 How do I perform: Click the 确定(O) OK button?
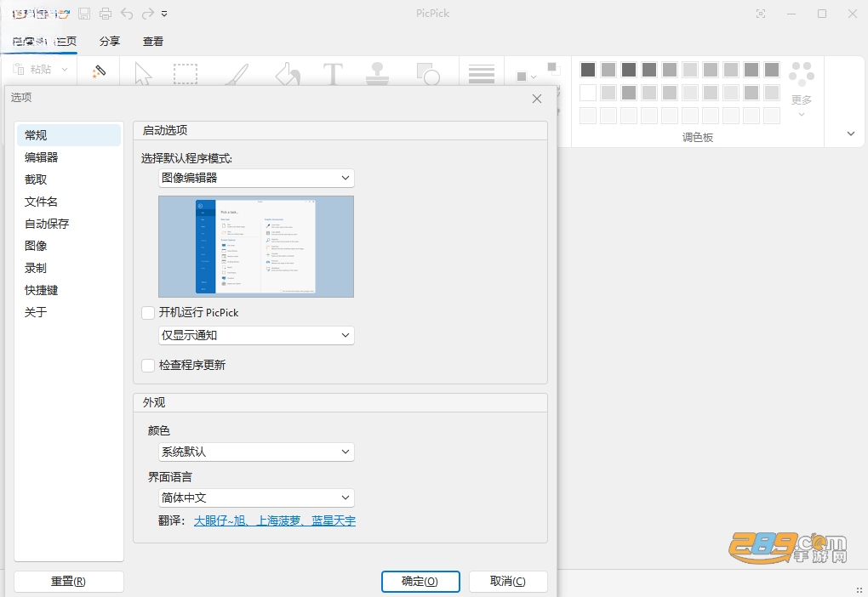click(420, 581)
